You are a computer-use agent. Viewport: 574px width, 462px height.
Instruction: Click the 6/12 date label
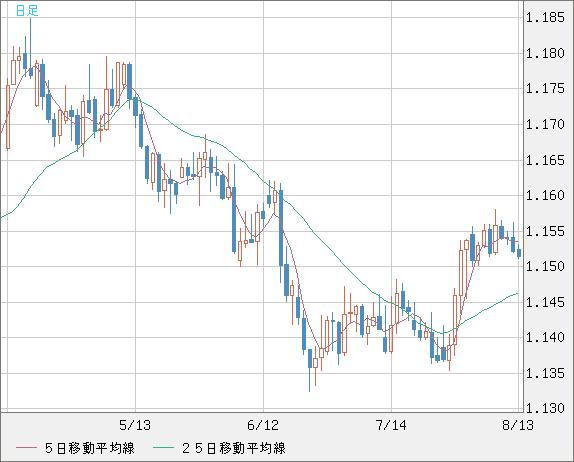[263, 425]
